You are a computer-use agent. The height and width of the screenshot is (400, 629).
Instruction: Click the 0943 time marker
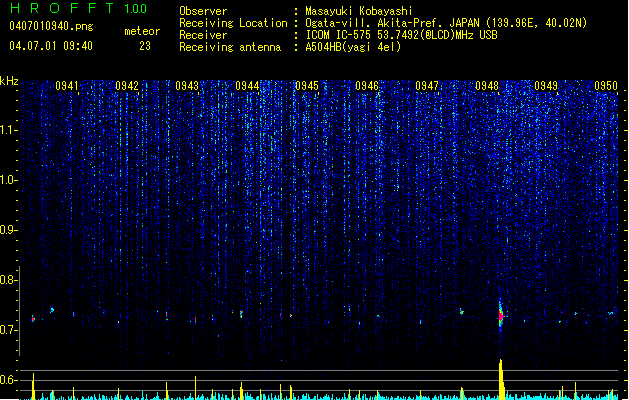[187, 85]
